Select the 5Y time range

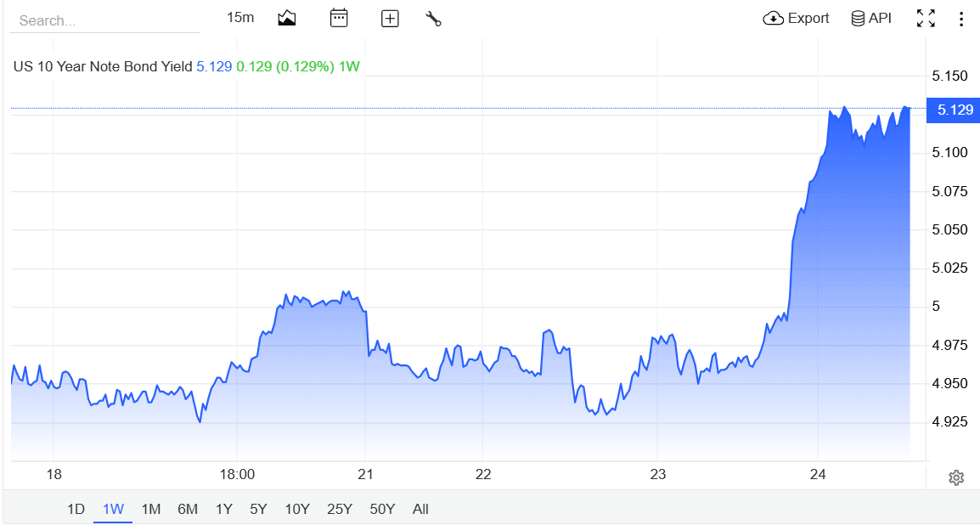[x=259, y=509]
